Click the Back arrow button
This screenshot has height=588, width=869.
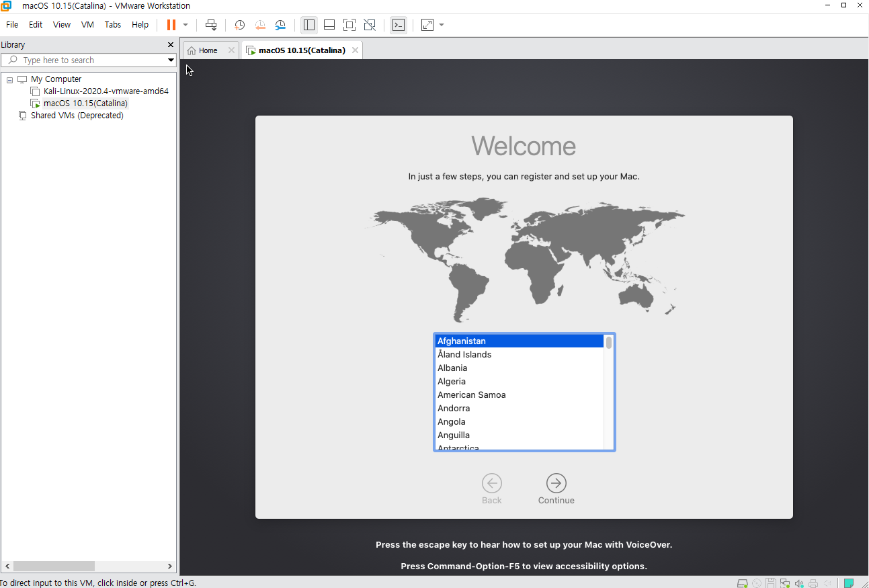click(x=492, y=483)
